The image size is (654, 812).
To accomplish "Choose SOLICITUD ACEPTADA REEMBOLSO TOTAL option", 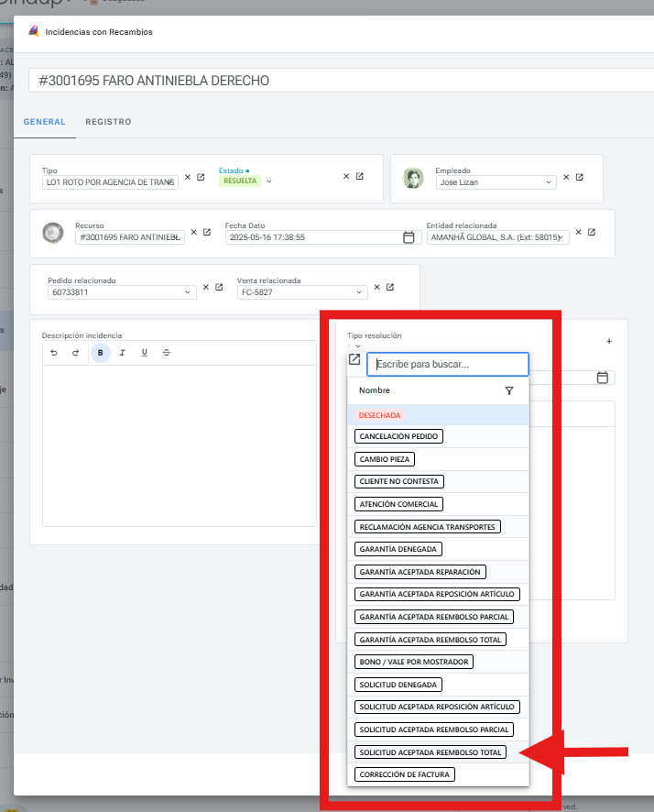I will click(431, 752).
